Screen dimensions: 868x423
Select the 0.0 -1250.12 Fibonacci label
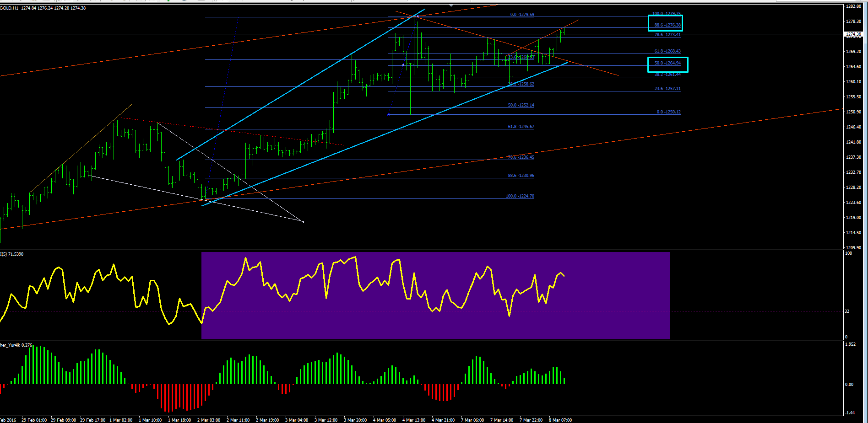(x=668, y=112)
